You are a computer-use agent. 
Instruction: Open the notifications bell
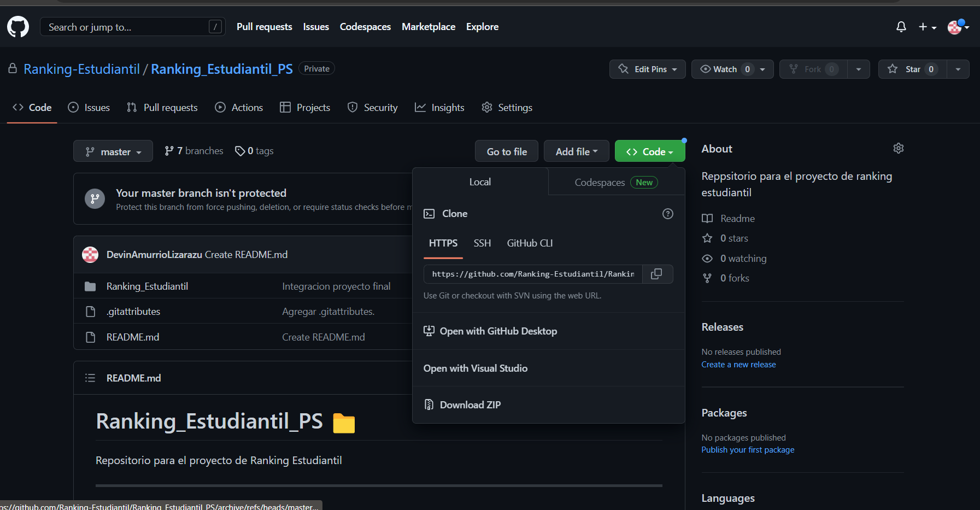point(901,27)
